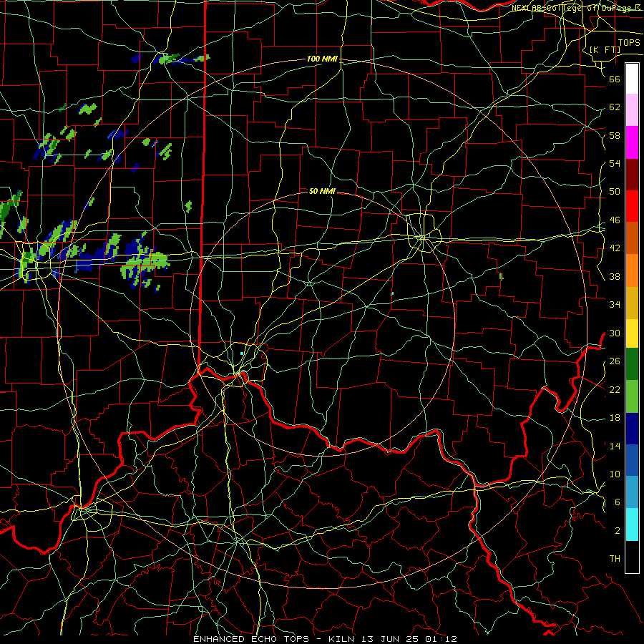The width and height of the screenshot is (644, 644).
Task: Click the '50' scale label
Action: (x=615, y=191)
